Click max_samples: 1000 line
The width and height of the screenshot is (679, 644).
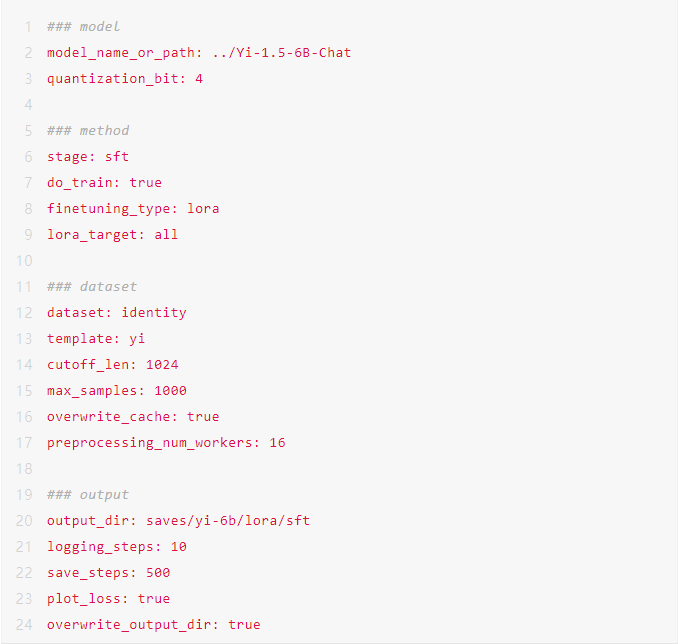tap(116, 391)
